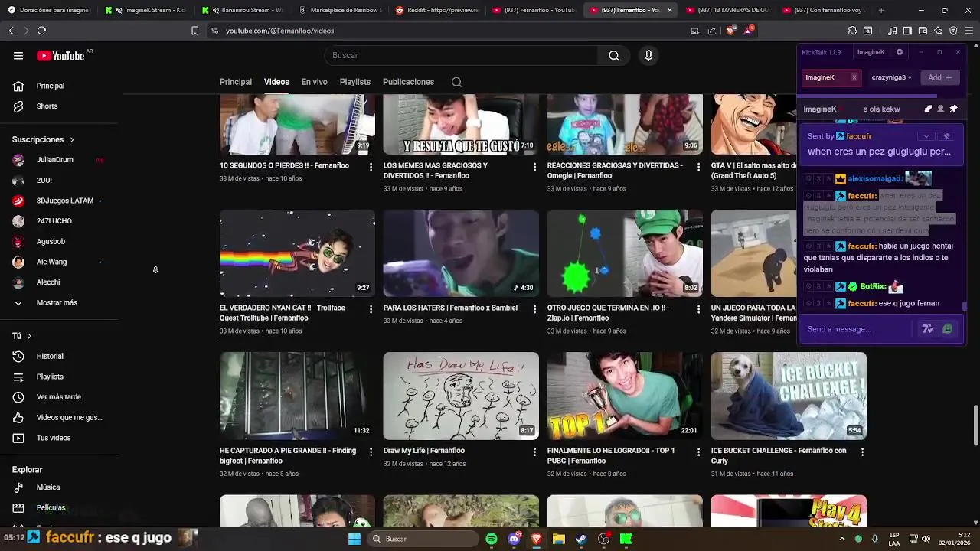
Task: Switch to the Principal channel tab
Action: pyautogui.click(x=236, y=82)
